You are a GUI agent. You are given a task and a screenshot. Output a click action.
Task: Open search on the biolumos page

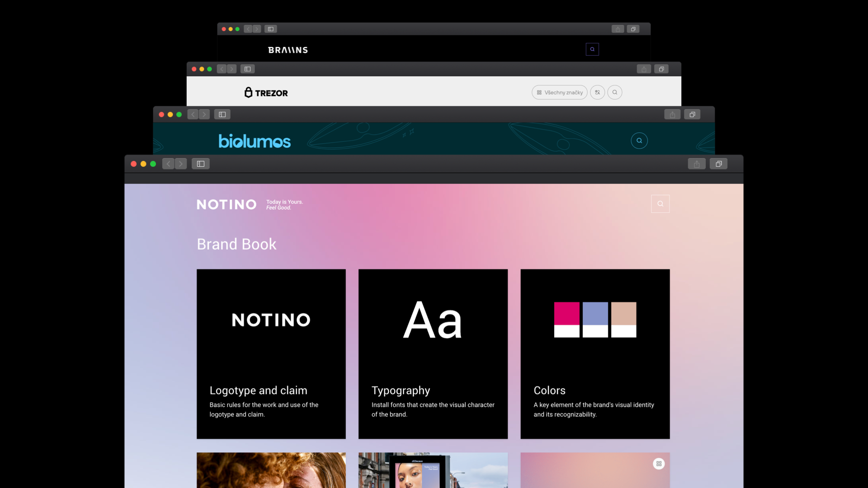point(639,141)
